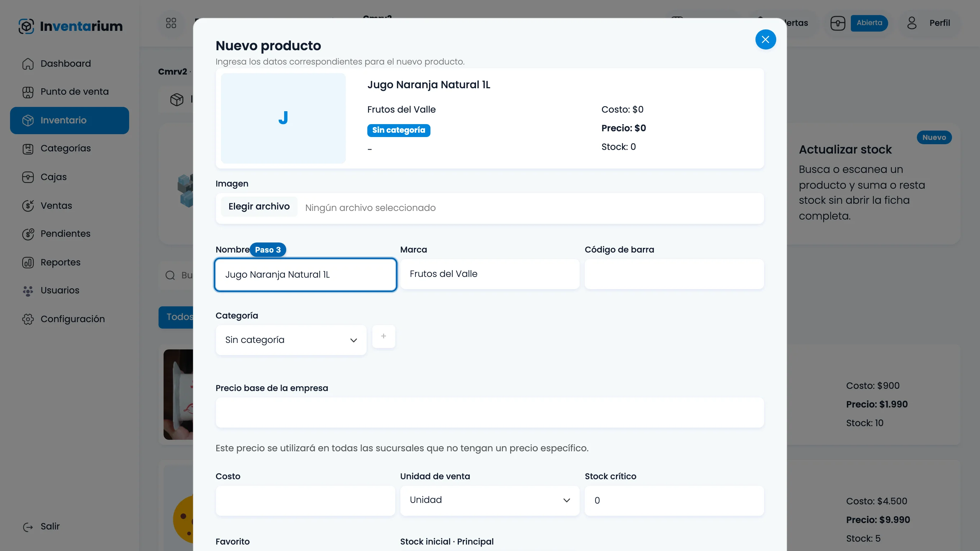
Task: Click the grid apps icon in header
Action: point(171,23)
